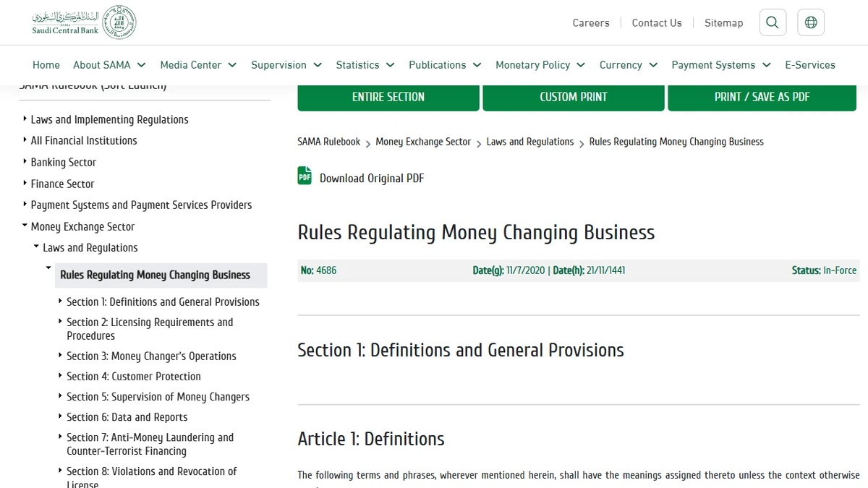Select Finance Sector in sidebar
Image resolution: width=868 pixels, height=488 pixels.
[x=62, y=184]
